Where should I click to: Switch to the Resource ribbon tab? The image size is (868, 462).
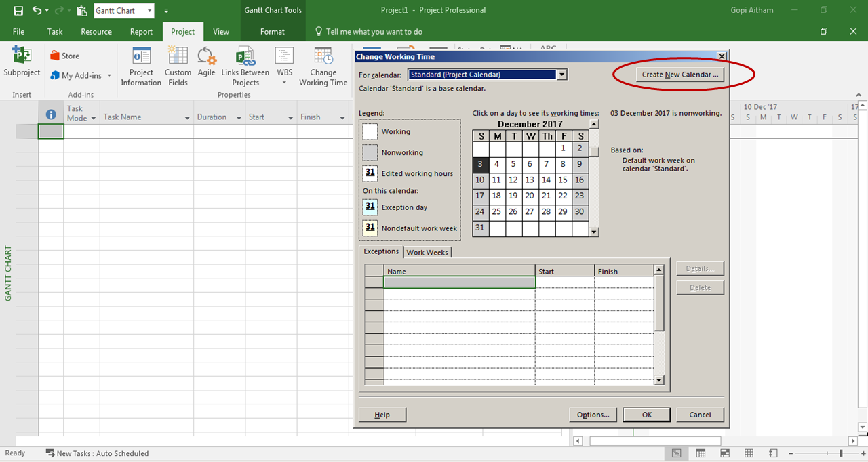pos(96,32)
